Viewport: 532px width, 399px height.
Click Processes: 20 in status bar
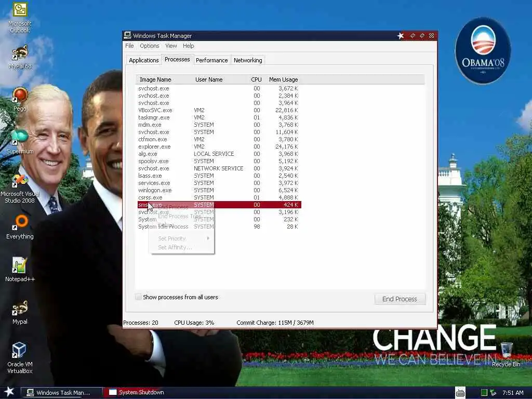[140, 323]
